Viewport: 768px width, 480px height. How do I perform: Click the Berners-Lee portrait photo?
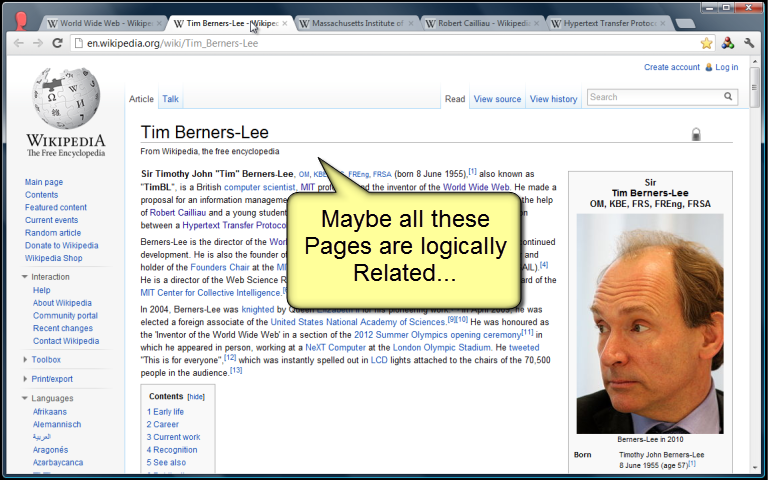click(x=650, y=324)
